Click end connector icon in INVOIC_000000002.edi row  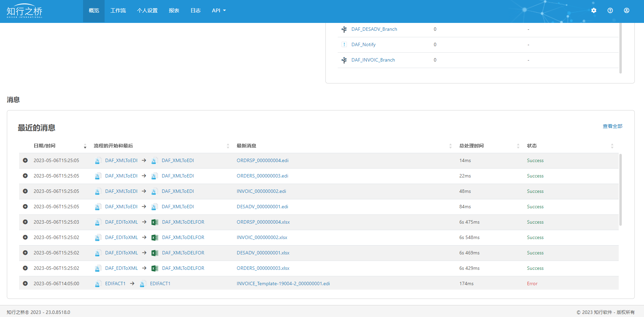(x=154, y=191)
